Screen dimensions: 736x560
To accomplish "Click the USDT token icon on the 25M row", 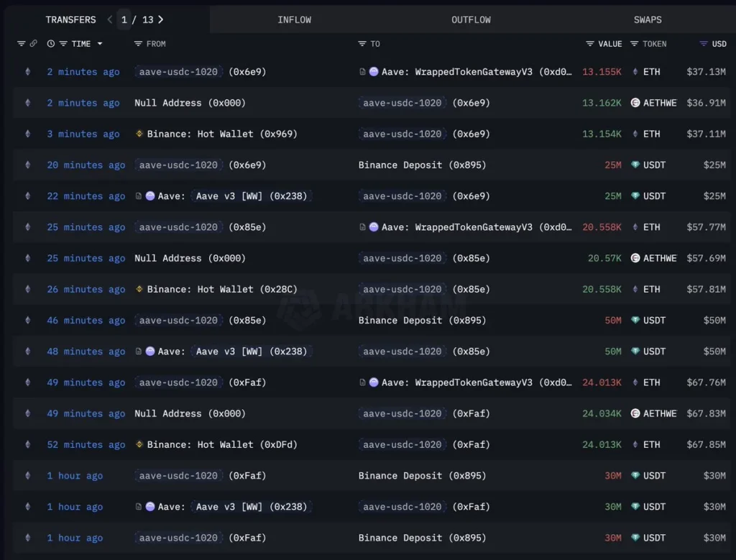I will (634, 165).
